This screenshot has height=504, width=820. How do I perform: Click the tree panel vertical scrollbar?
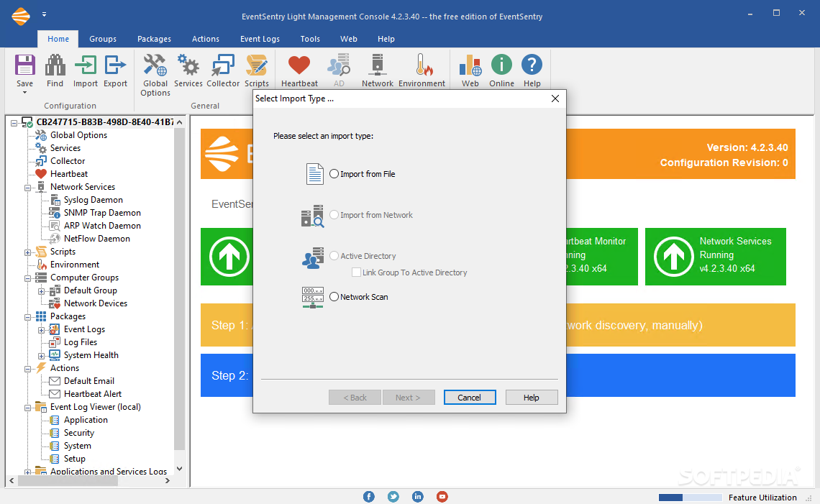click(179, 288)
